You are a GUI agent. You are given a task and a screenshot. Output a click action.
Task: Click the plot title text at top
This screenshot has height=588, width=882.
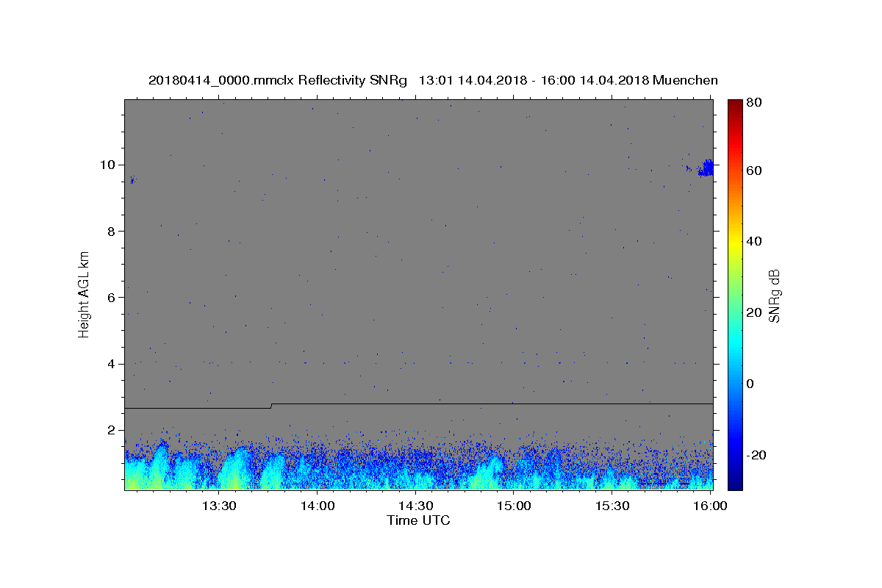433,80
